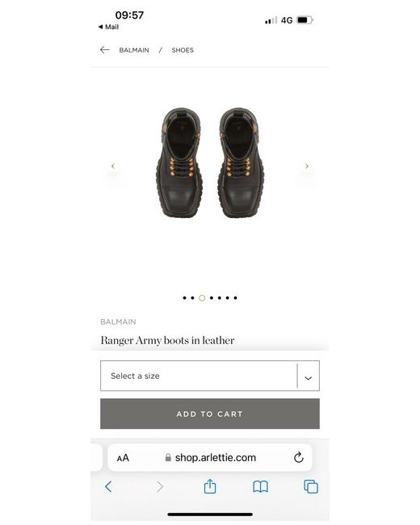Tap the back arrow beside BALMAIN breadcrumb
Screen dimensions: 420x525
click(x=105, y=50)
